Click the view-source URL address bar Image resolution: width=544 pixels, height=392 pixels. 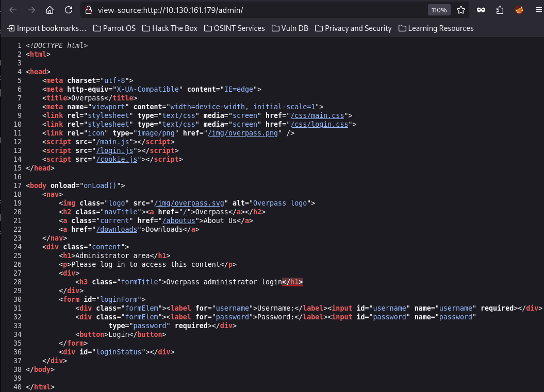coord(257,10)
